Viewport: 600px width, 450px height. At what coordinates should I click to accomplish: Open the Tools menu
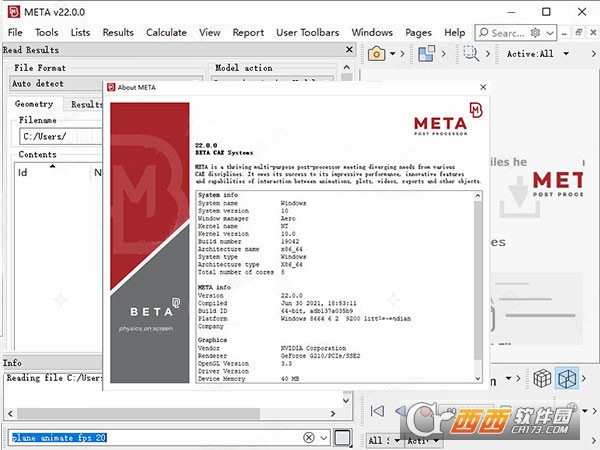(x=46, y=33)
